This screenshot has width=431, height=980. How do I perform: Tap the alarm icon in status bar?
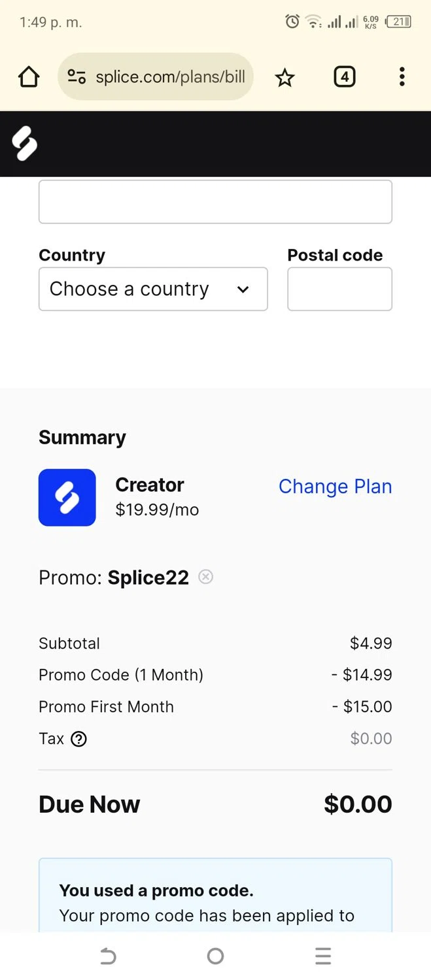(x=292, y=22)
